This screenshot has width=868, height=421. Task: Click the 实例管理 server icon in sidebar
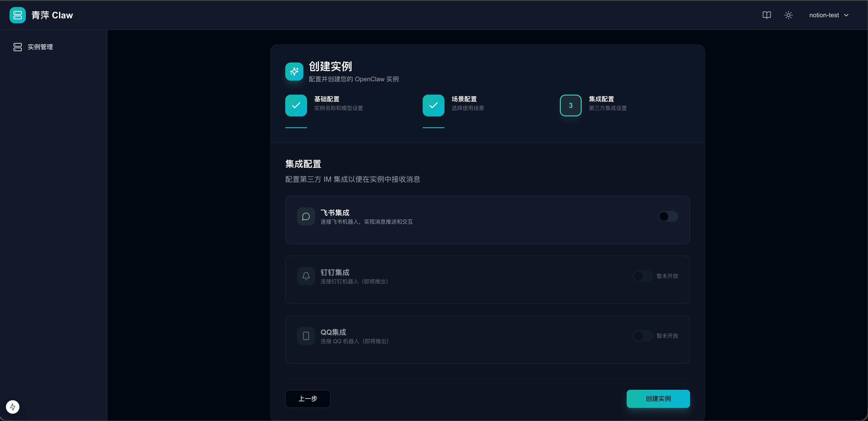[17, 47]
